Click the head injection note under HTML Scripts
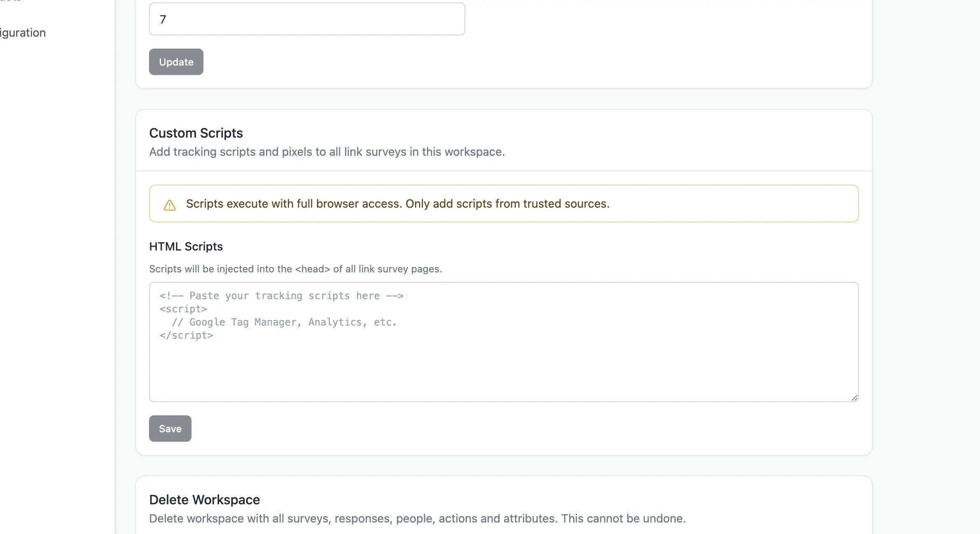Viewport: 980px width, 534px height. click(x=296, y=269)
